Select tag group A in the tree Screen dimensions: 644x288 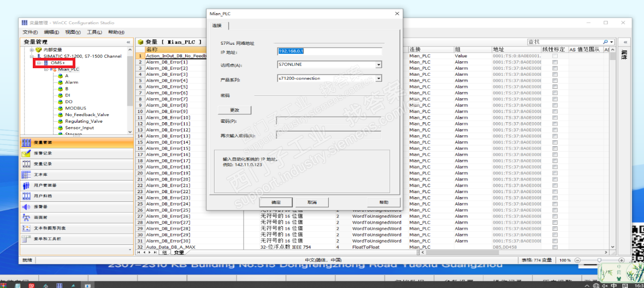(67, 76)
